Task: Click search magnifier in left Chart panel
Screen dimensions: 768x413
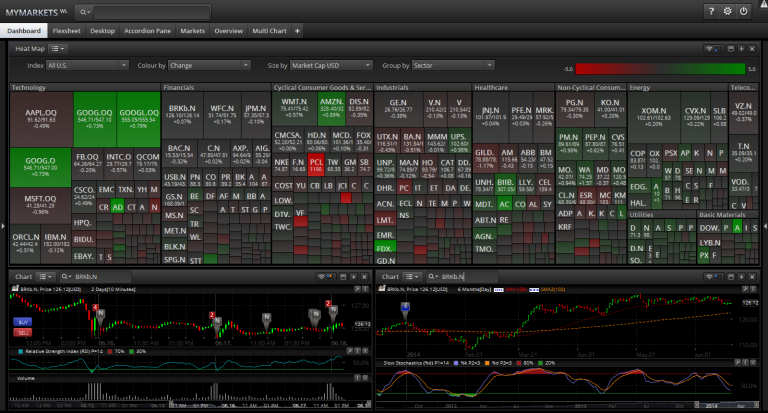Action: [x=66, y=277]
